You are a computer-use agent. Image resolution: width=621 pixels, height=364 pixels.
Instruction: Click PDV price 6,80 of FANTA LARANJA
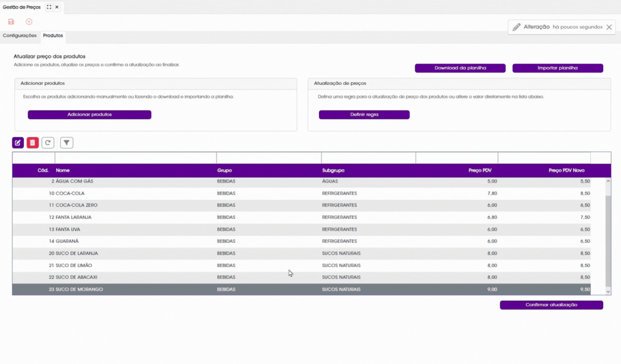[x=492, y=218]
